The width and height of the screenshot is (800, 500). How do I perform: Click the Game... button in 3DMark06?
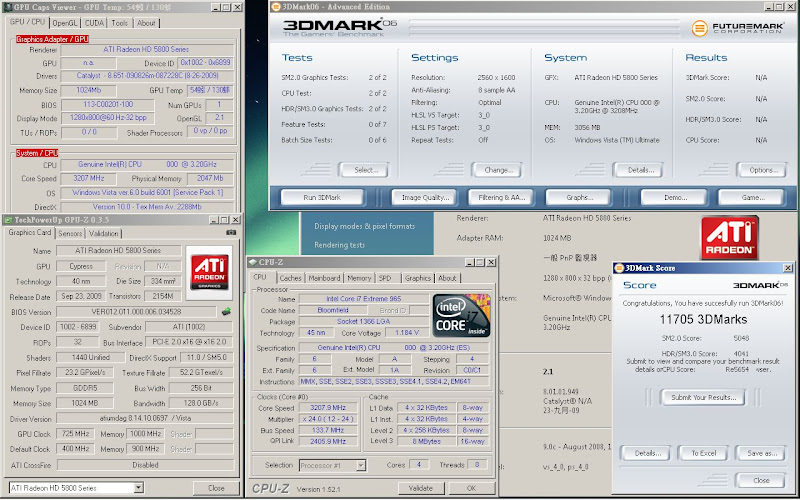(x=751, y=197)
